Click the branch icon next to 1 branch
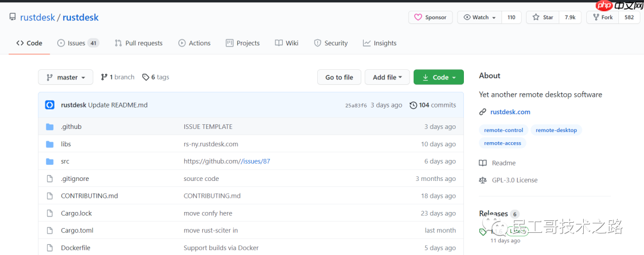 (x=104, y=77)
